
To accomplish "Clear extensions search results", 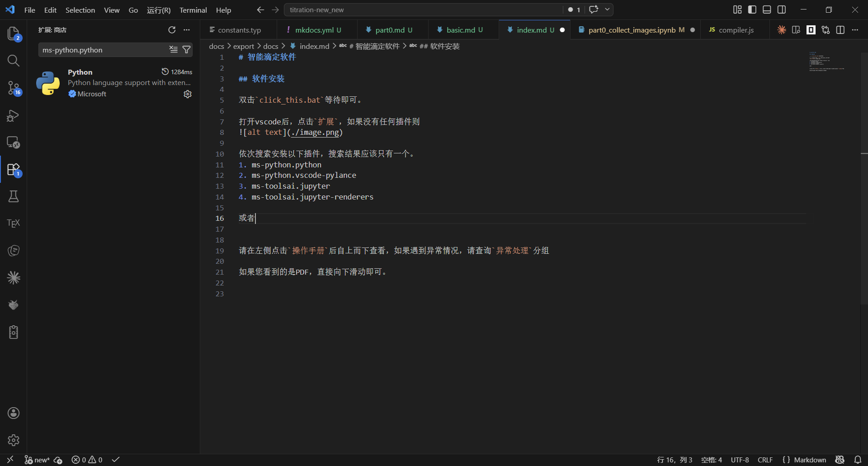I will click(174, 50).
